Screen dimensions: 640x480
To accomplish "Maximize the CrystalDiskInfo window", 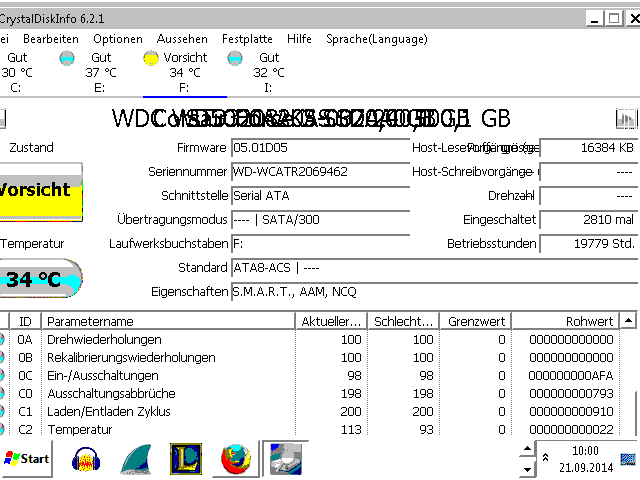I will (613, 18).
